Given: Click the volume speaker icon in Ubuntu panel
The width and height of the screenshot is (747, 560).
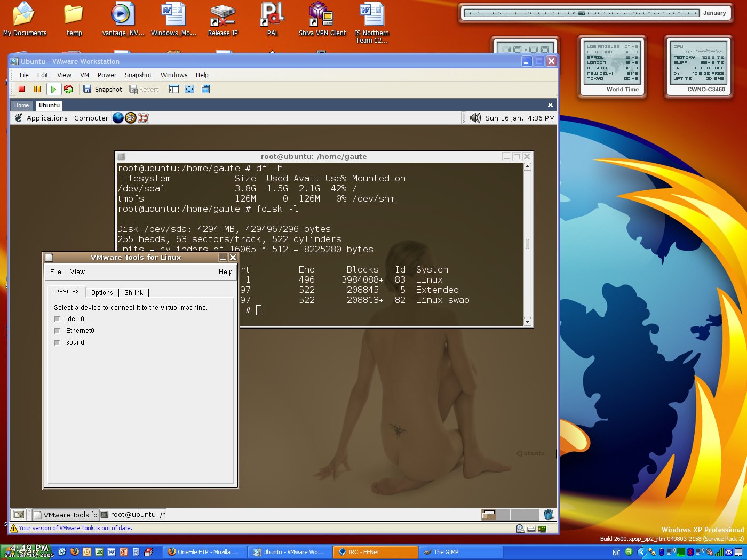Looking at the screenshot, I should pos(475,118).
